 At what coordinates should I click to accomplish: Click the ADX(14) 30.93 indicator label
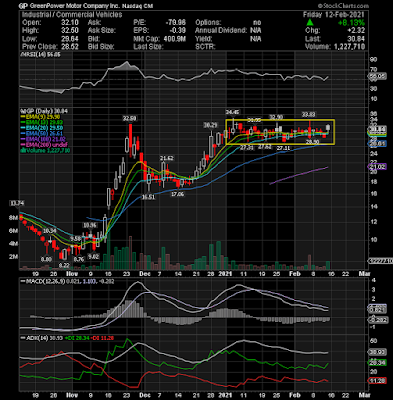pyautogui.click(x=41, y=338)
